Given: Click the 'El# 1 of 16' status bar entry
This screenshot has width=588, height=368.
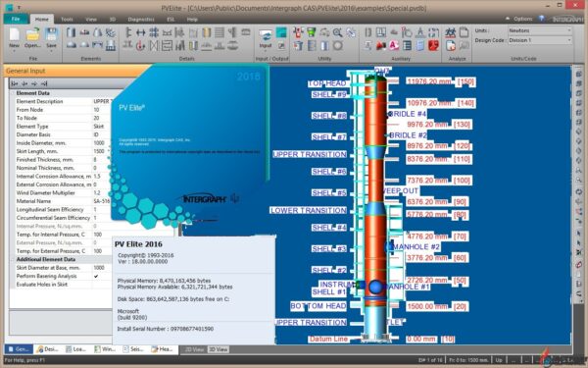Looking at the screenshot, I should coord(431,360).
